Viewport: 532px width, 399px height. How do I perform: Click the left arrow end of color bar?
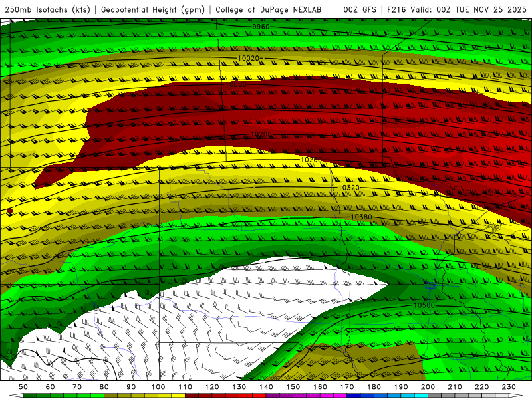16,395
